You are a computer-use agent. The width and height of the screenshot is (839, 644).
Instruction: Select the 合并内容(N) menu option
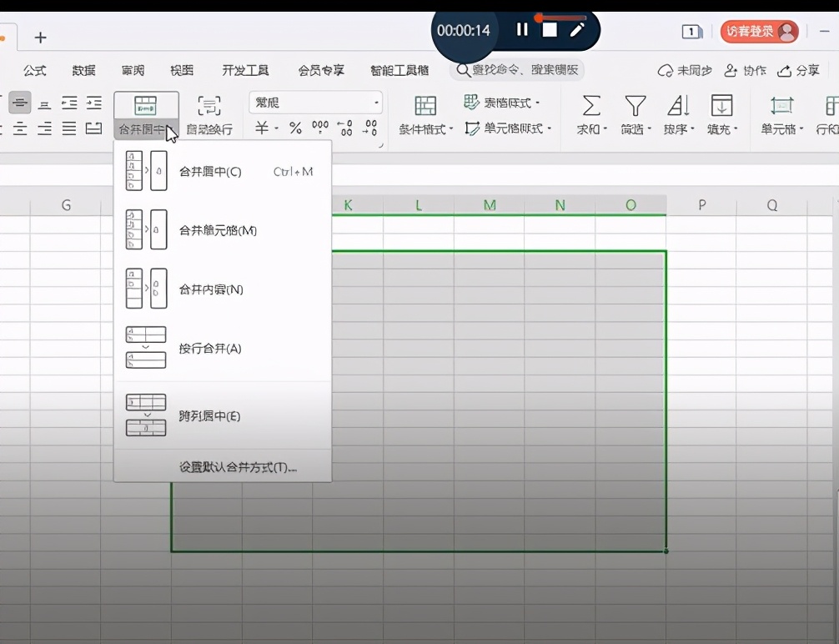coord(223,289)
